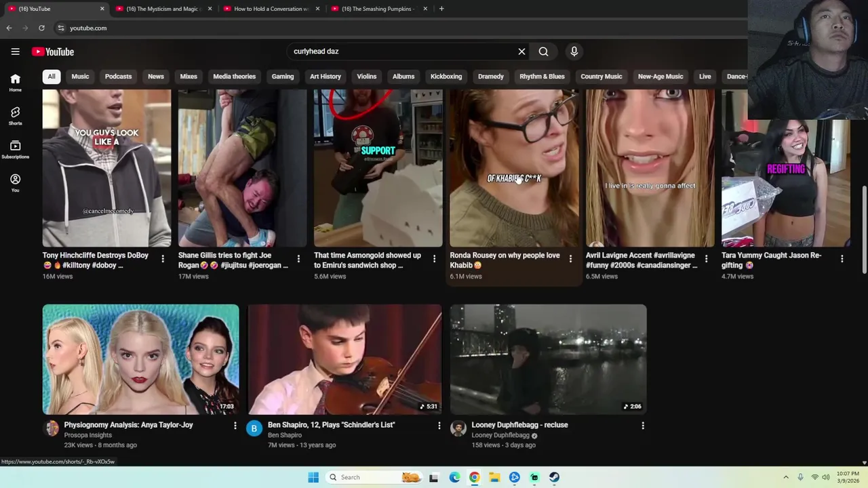Start voice search with microphone
868x488 pixels.
tap(574, 52)
